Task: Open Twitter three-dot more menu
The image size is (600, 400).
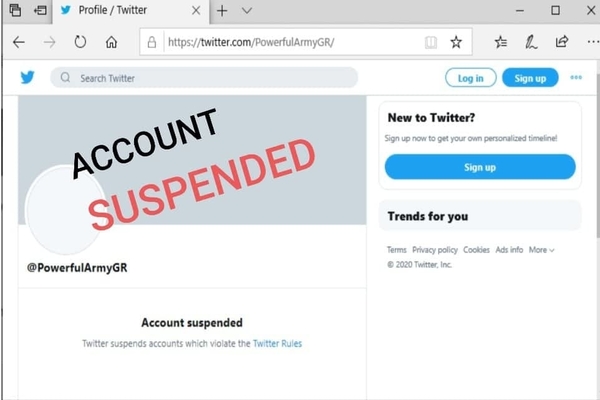Action: (576, 77)
